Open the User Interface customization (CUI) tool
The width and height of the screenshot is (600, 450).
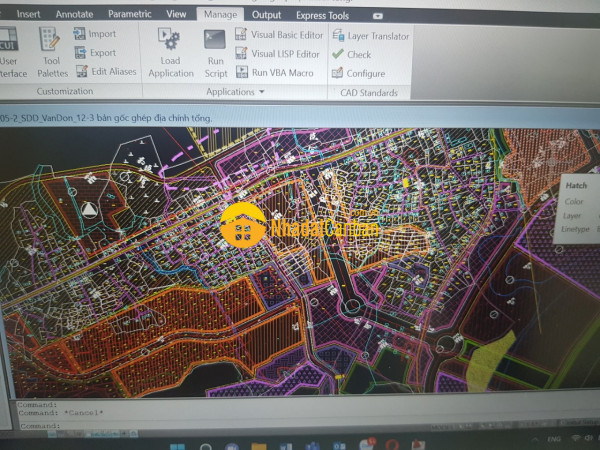pos(10,48)
